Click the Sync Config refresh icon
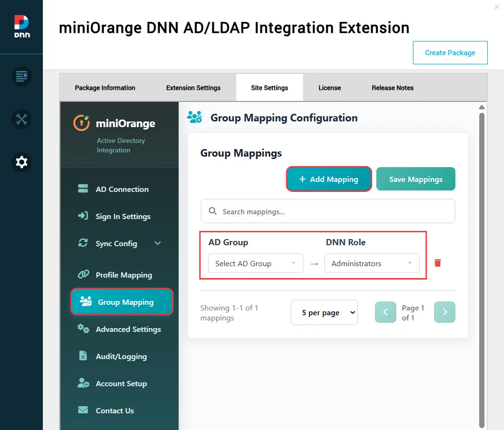 83,243
